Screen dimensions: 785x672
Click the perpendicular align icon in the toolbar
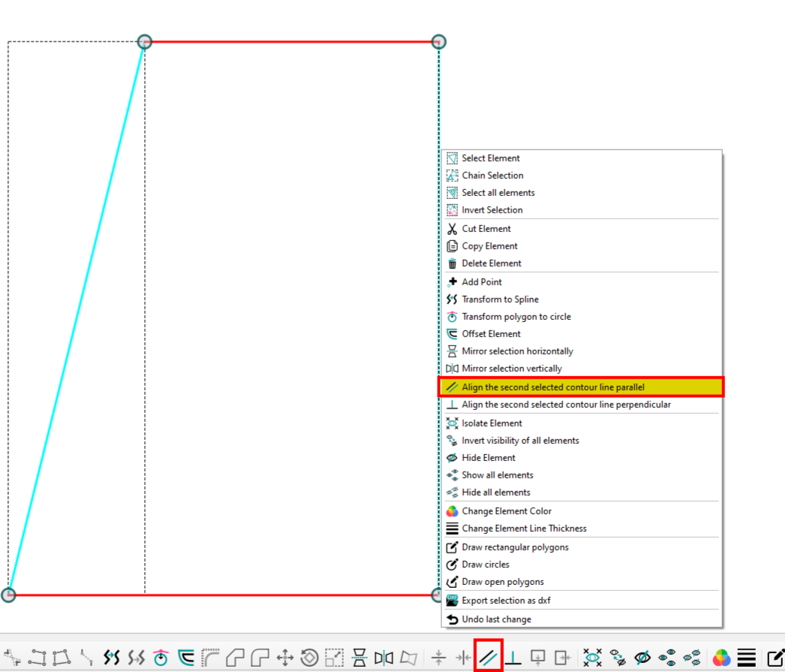(513, 658)
